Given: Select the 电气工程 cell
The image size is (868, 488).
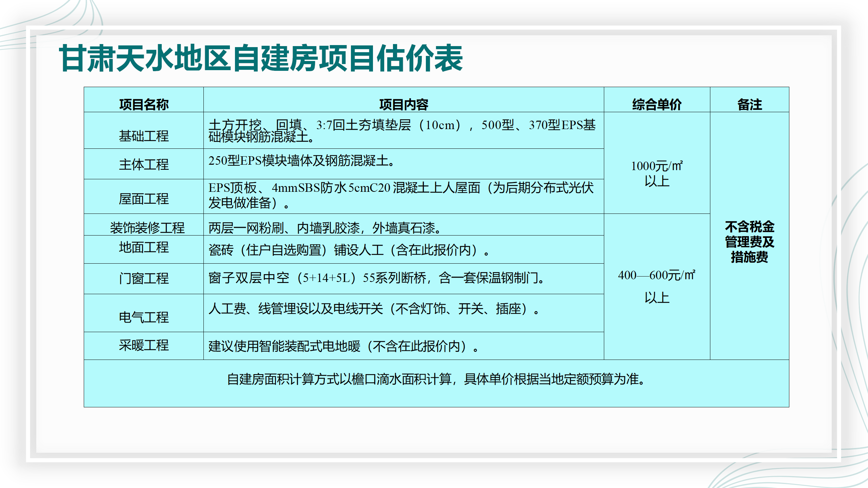Looking at the screenshot, I should (x=144, y=317).
